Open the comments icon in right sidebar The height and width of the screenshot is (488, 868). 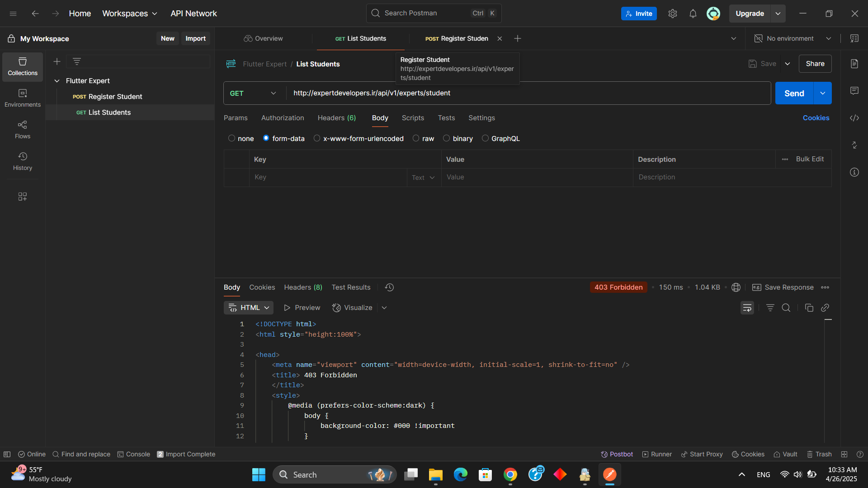(x=854, y=91)
